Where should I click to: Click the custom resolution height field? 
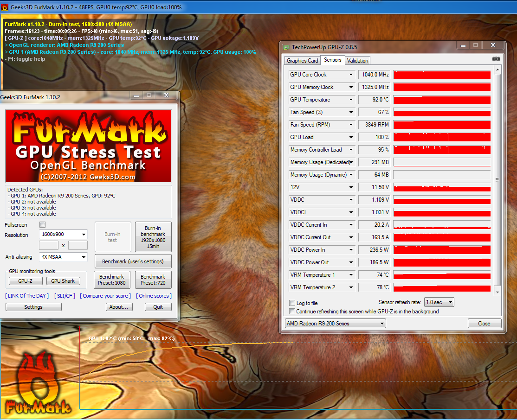[78, 245]
